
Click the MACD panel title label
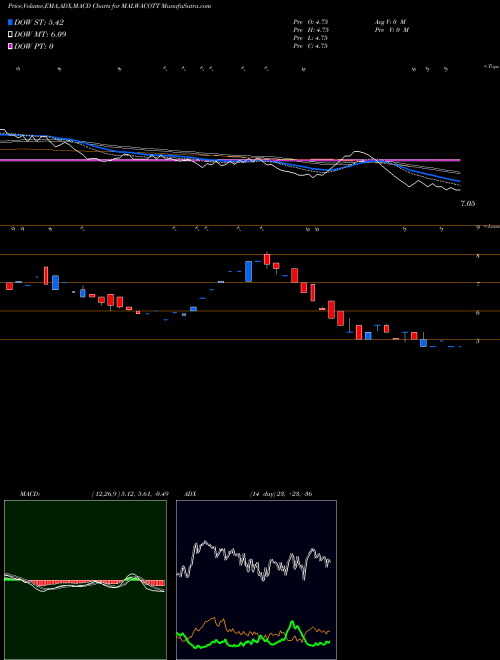pyautogui.click(x=30, y=494)
